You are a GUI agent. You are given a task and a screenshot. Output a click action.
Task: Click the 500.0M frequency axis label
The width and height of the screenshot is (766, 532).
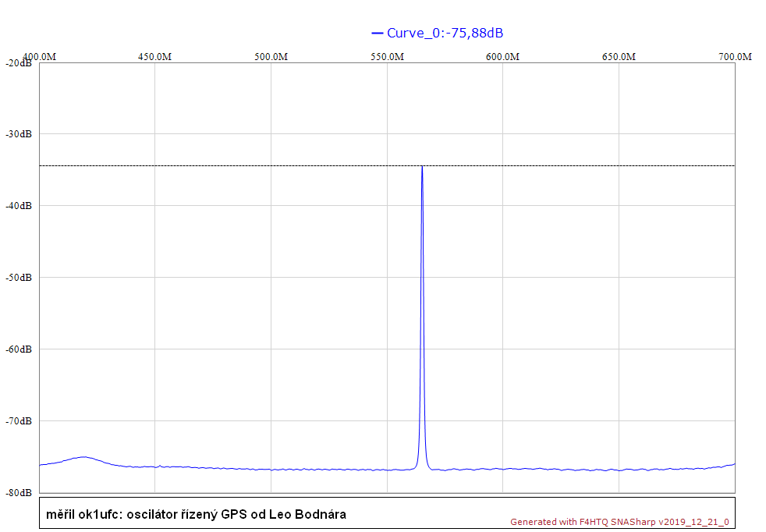tap(271, 57)
